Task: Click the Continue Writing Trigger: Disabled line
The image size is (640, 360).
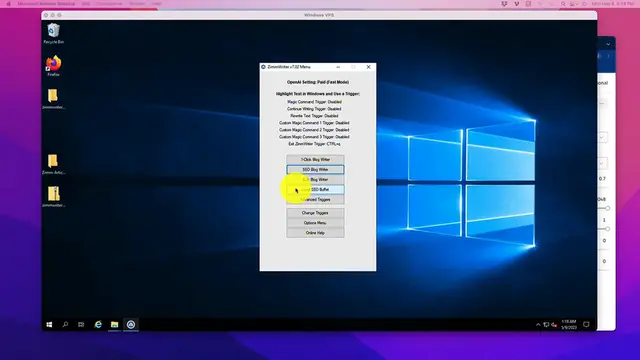Action: point(314,109)
